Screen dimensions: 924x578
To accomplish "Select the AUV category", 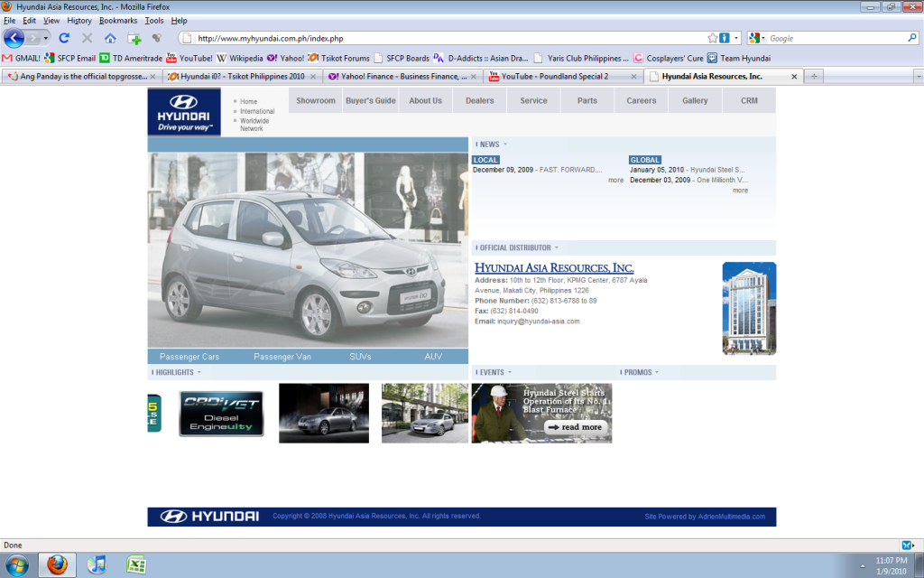I will (433, 357).
